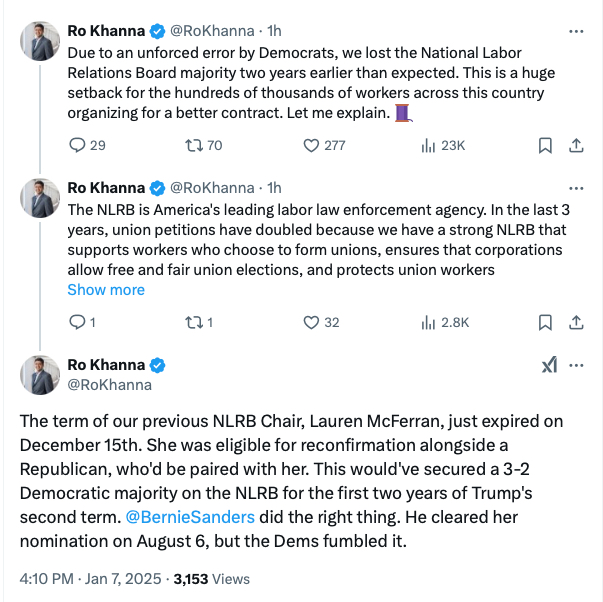
Task: Open more options on second tweet
Action: point(576,187)
